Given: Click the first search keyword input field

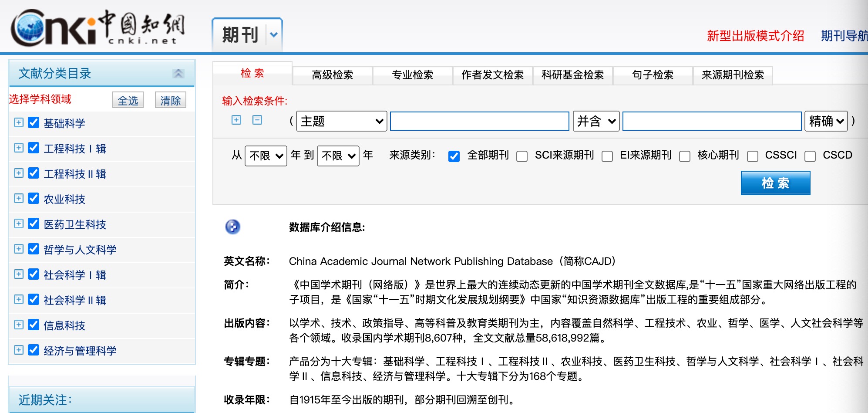Looking at the screenshot, I should click(x=480, y=121).
